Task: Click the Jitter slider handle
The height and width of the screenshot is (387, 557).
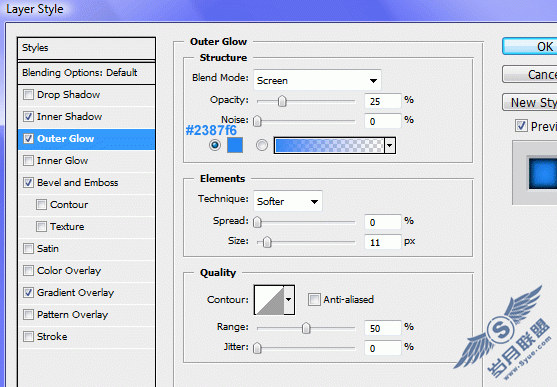Action: (257, 348)
